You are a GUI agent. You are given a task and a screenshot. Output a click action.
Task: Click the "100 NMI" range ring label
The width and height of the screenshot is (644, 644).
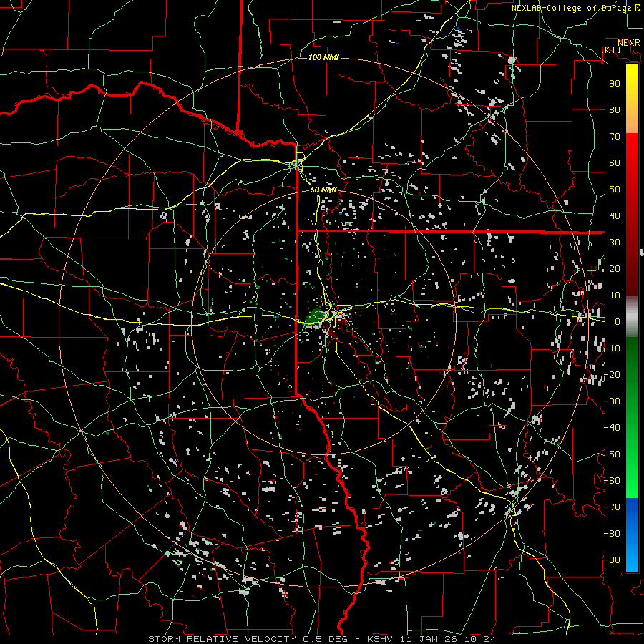point(323,57)
